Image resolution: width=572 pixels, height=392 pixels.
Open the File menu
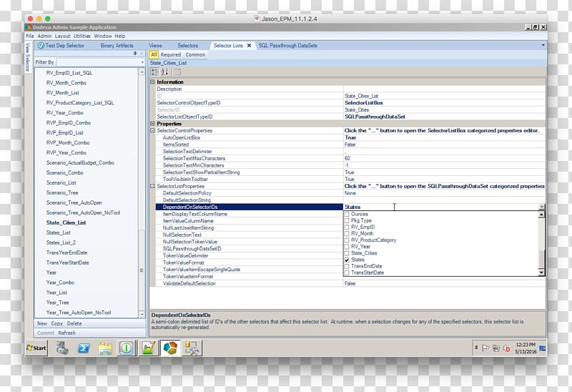[30, 36]
